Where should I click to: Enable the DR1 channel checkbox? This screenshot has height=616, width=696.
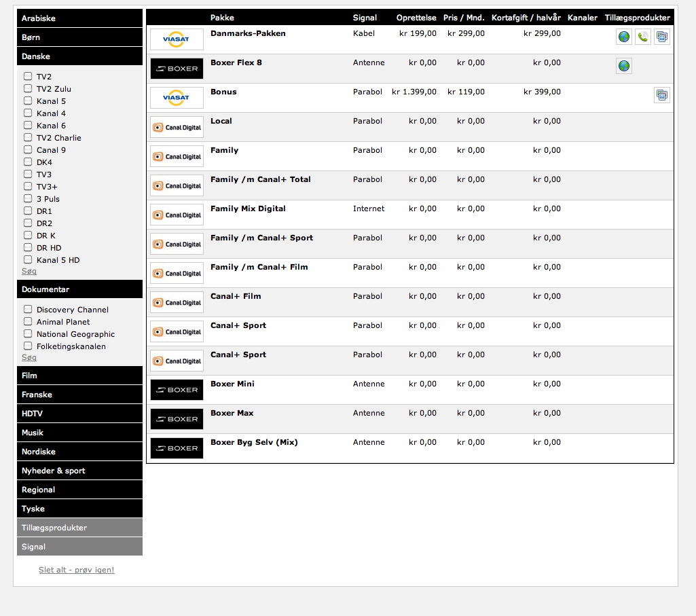pyautogui.click(x=28, y=211)
